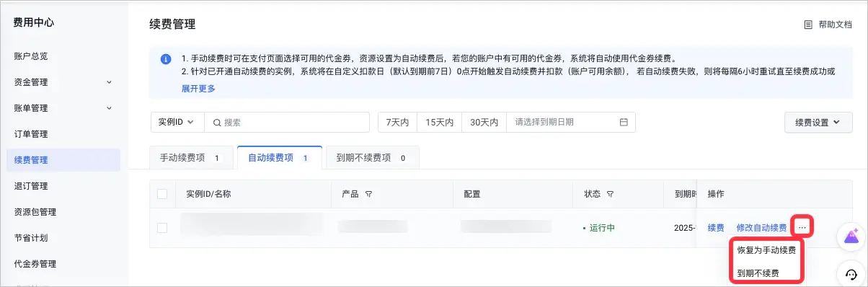The image size is (868, 287).
Task: Click the blue info icon in notice banner
Action: click(166, 59)
